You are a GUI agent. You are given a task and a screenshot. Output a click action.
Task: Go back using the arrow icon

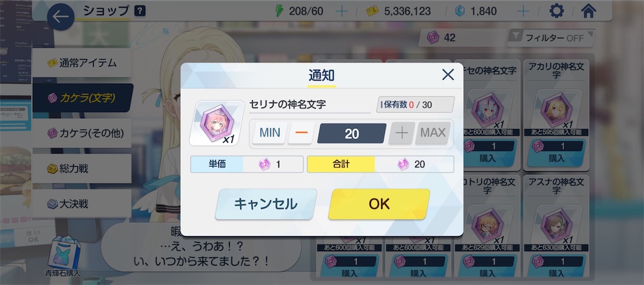click(61, 17)
